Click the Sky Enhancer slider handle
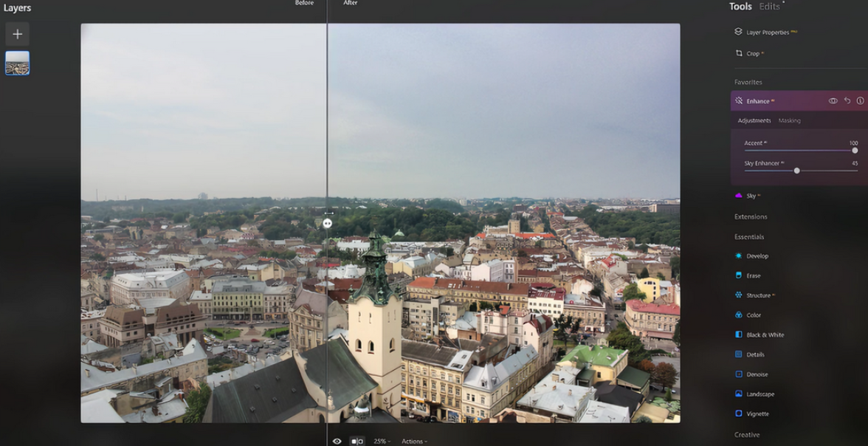This screenshot has height=446, width=868. tap(796, 171)
